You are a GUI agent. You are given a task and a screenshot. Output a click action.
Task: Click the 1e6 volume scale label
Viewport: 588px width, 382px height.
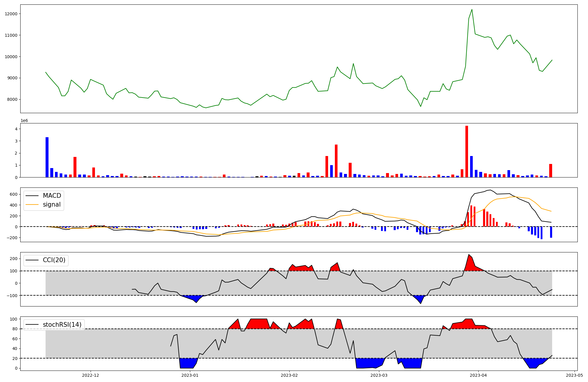point(24,121)
